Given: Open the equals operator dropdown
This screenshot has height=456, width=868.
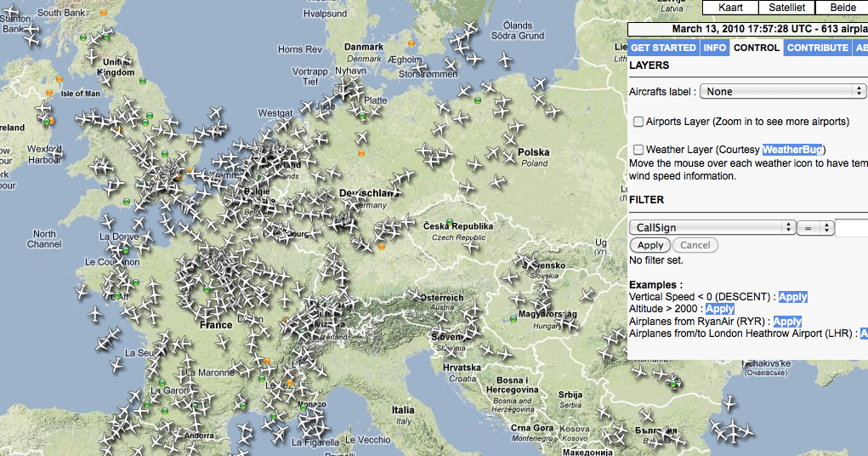Looking at the screenshot, I should pyautogui.click(x=814, y=227).
